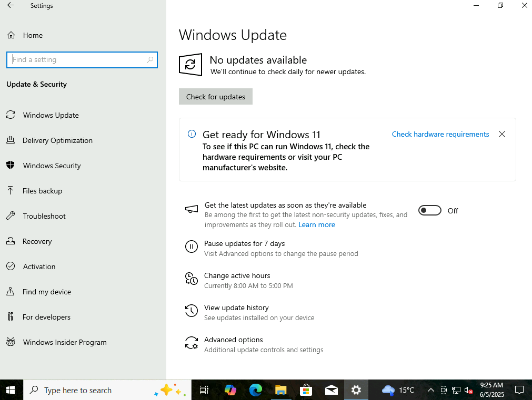This screenshot has width=532, height=400.
Task: Click Pause updates for 7 days
Action: [244, 244]
